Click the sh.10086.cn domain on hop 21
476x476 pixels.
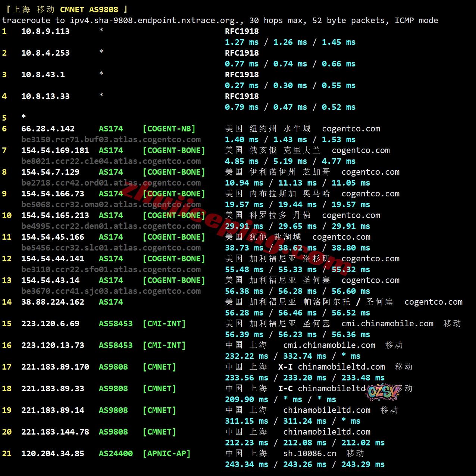[310, 454]
